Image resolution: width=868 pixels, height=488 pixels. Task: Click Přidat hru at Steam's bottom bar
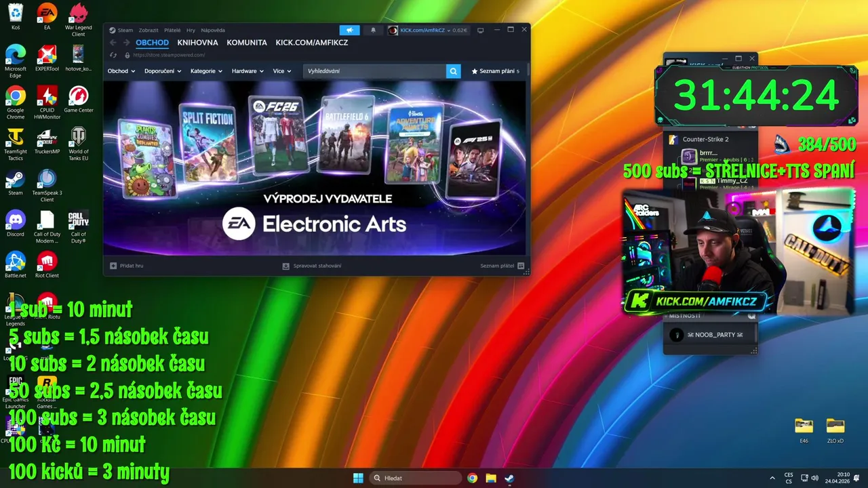click(x=127, y=266)
